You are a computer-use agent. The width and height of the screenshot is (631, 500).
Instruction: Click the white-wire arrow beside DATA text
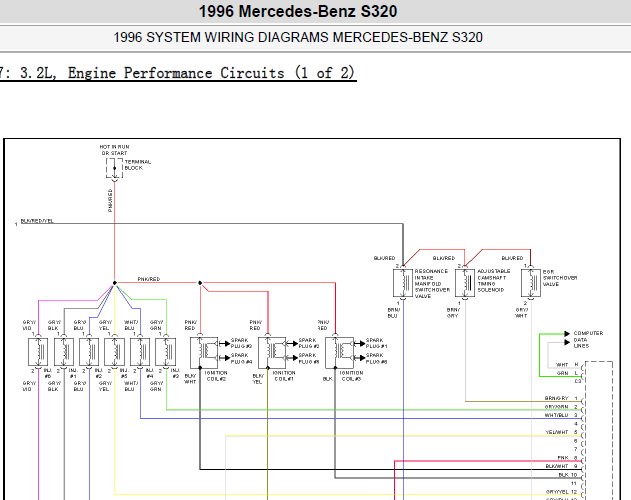click(x=567, y=343)
